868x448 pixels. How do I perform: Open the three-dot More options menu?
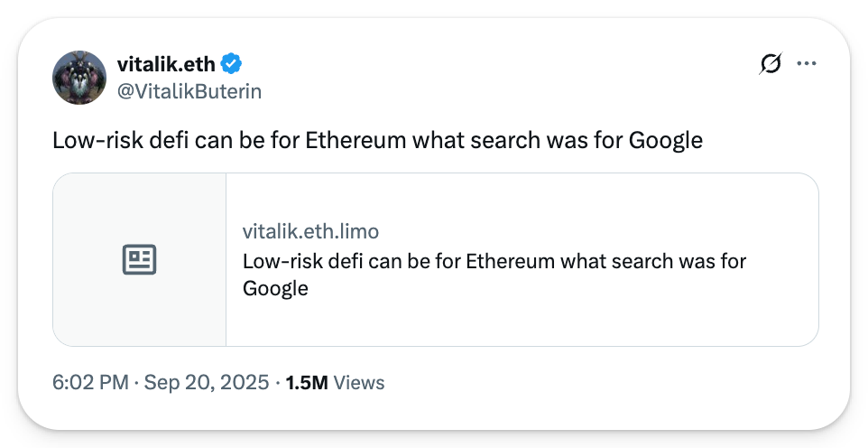(806, 64)
